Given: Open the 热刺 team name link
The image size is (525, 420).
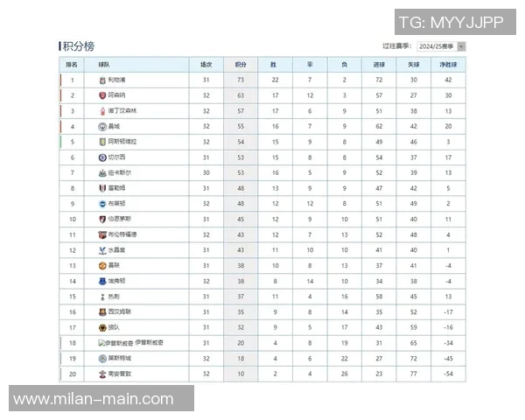Looking at the screenshot, I should tap(114, 296).
